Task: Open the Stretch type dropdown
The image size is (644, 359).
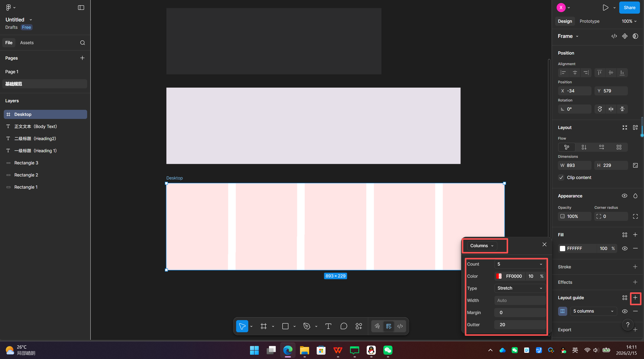Action: (520, 288)
